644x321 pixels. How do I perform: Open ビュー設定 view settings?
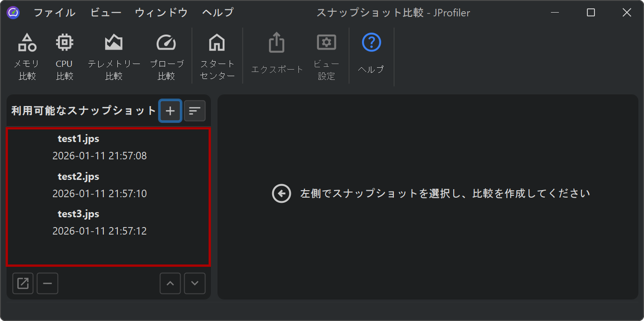point(326,56)
